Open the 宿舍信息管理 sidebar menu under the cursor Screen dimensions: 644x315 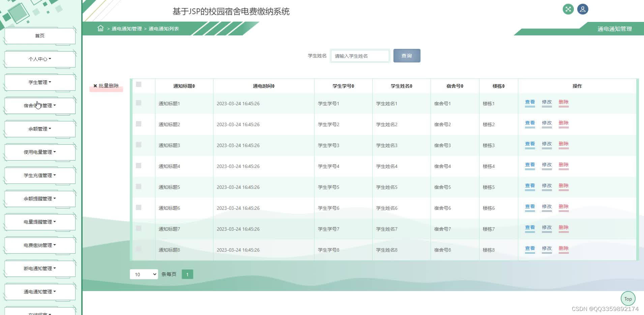pyautogui.click(x=40, y=106)
